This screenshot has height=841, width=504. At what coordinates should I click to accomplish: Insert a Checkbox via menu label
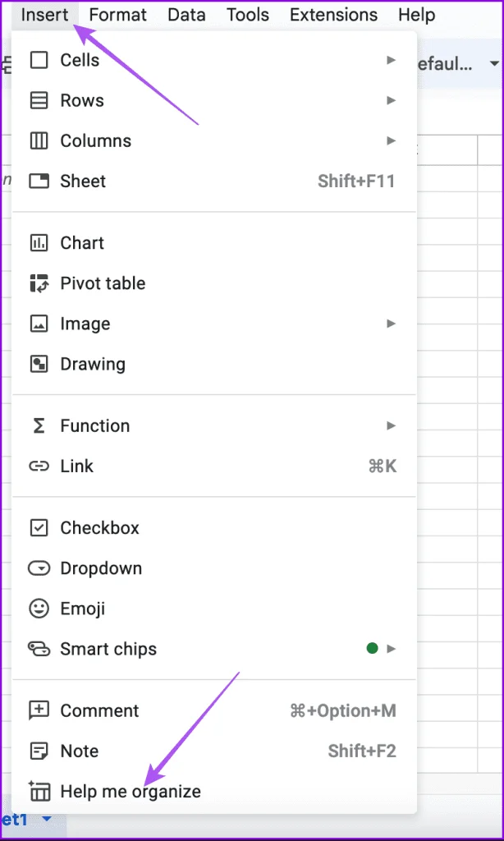pos(99,528)
